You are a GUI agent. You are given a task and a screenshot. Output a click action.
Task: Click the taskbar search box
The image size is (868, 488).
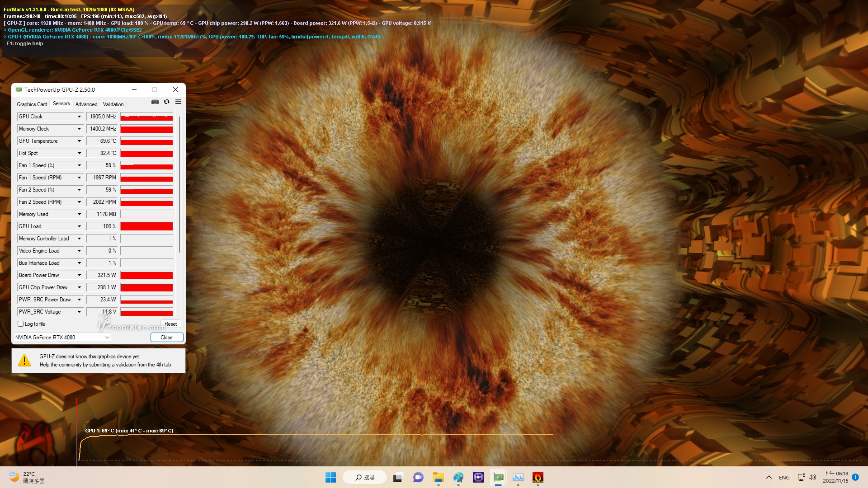pyautogui.click(x=365, y=477)
